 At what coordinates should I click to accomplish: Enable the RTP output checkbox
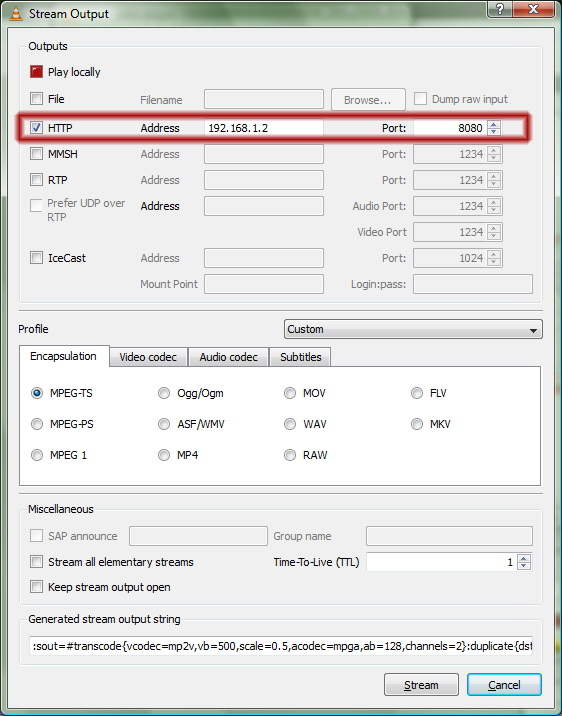click(37, 180)
